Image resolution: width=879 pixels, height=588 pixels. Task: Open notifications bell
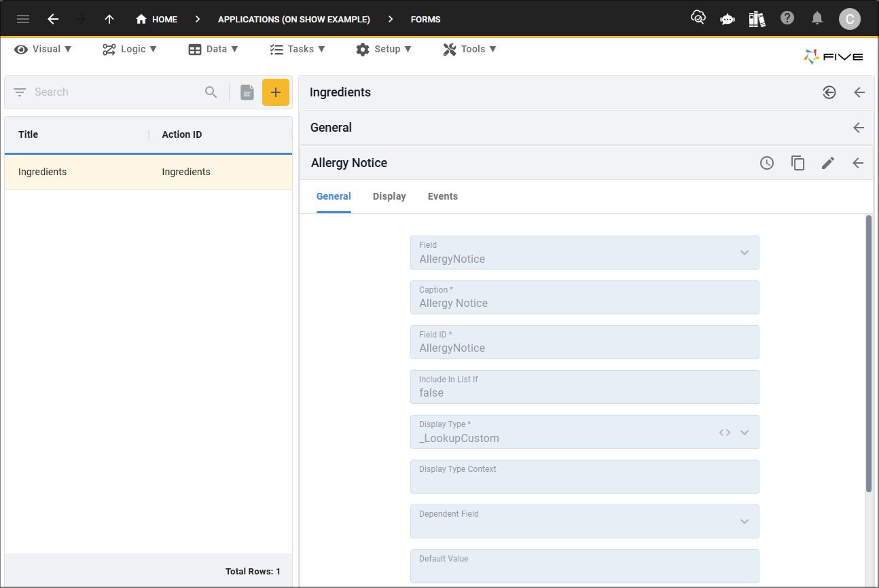click(817, 18)
